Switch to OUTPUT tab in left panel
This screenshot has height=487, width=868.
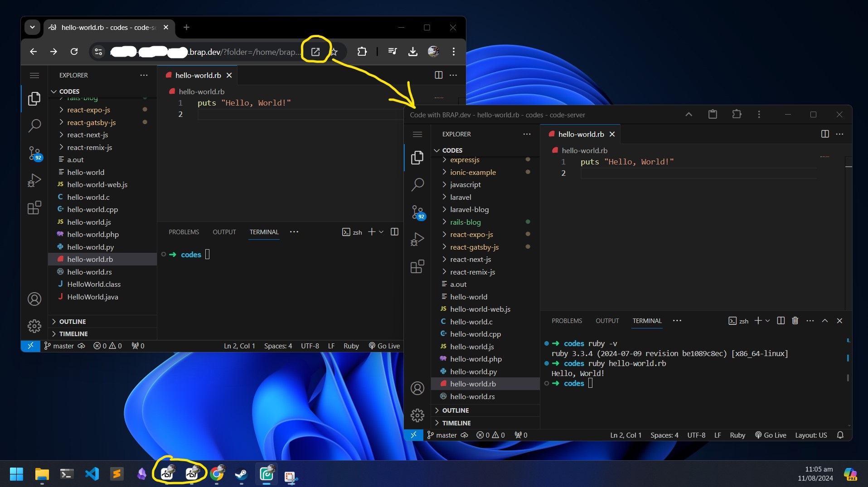coord(224,232)
